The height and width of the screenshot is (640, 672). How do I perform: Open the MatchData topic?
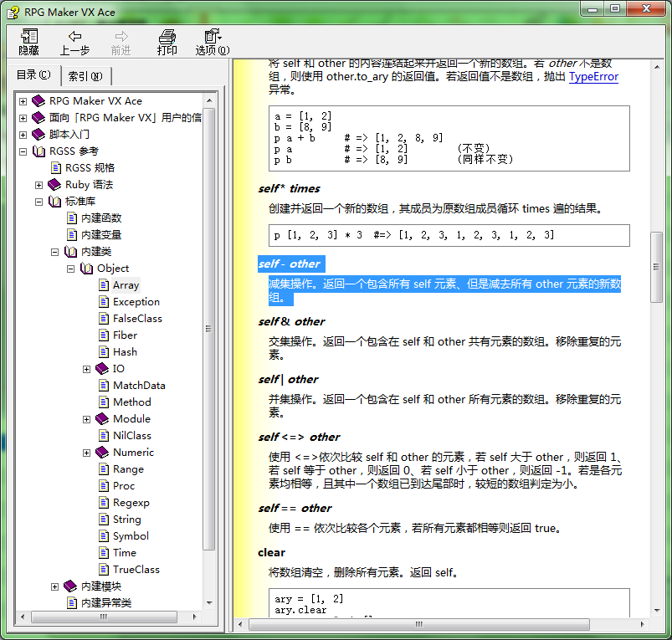pos(139,385)
